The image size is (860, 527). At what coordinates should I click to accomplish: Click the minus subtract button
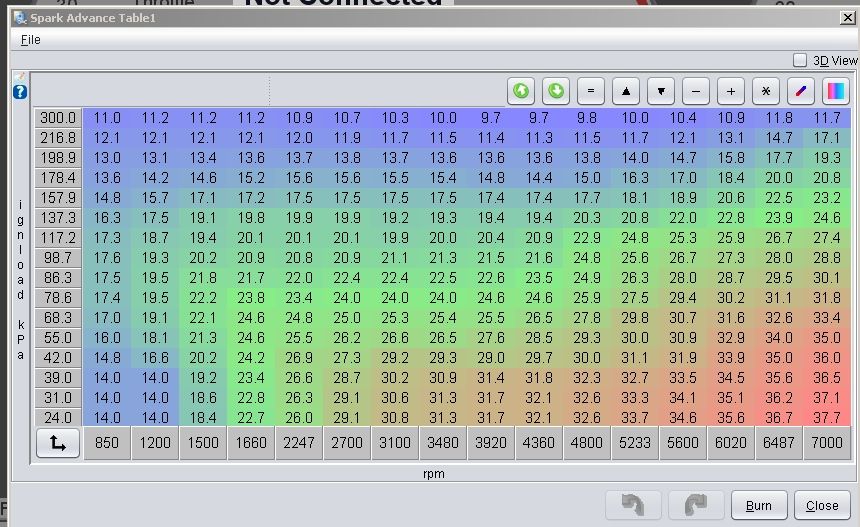(x=696, y=91)
